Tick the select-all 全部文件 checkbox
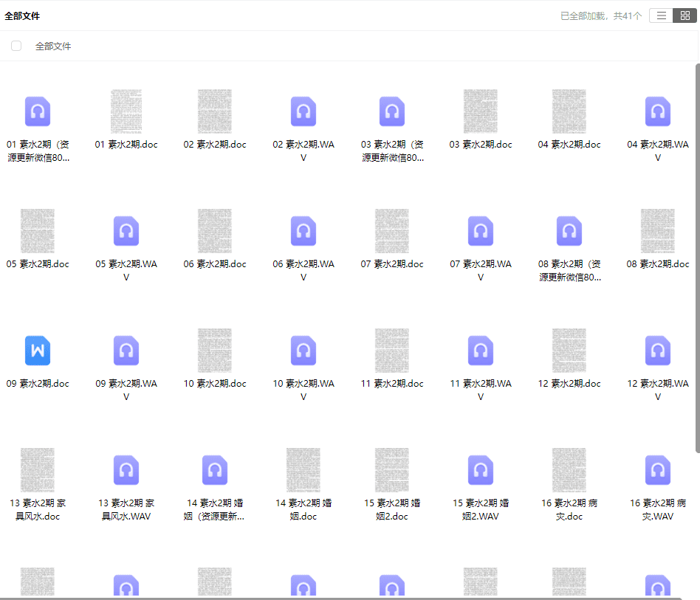Screen dimensions: 700x600 click(x=16, y=46)
